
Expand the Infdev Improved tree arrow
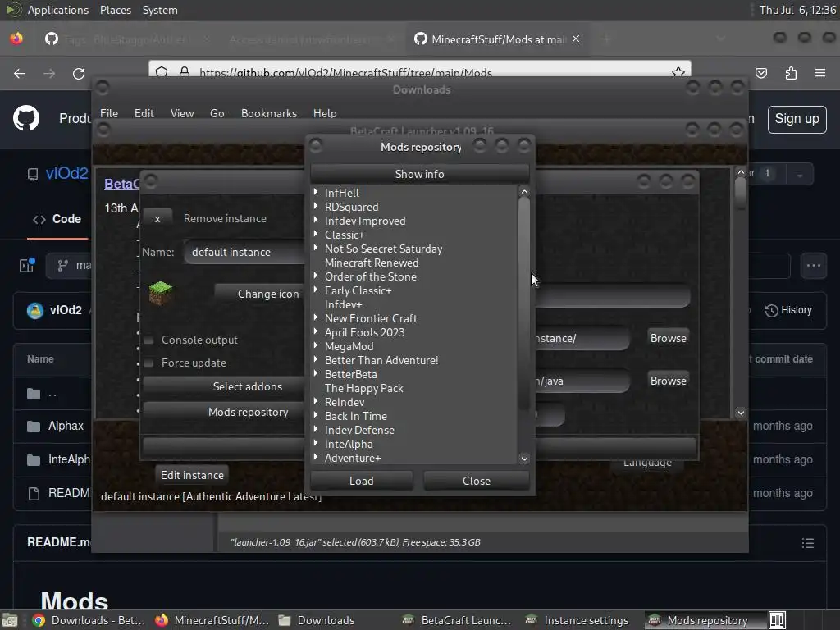pos(316,220)
